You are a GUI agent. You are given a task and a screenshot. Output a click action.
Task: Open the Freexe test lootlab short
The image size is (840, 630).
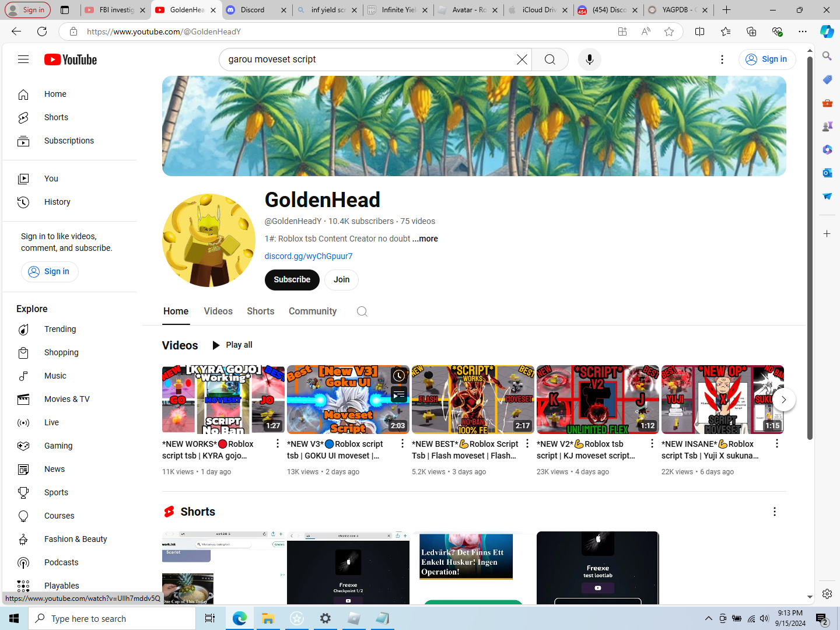(x=598, y=568)
